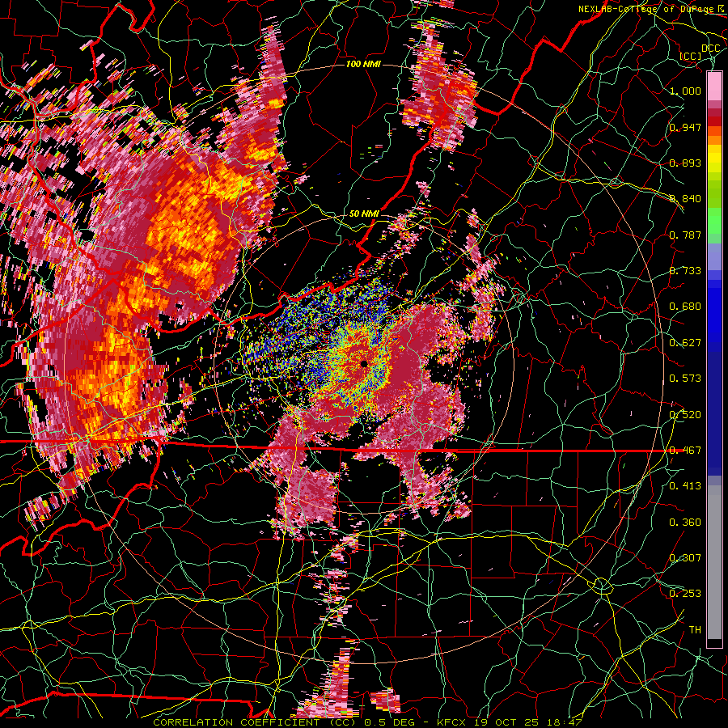Select the 0.573 legend value
This screenshot has width=728, height=728.
point(685,379)
